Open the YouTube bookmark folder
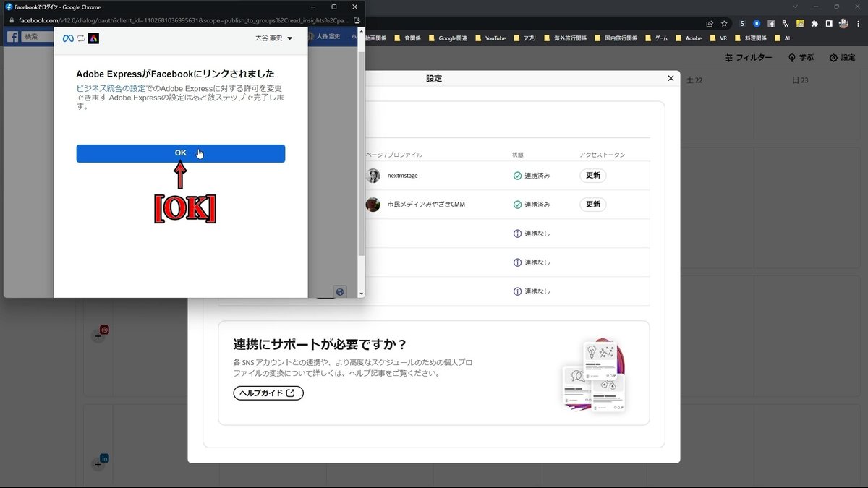The image size is (868, 488). (x=490, y=38)
